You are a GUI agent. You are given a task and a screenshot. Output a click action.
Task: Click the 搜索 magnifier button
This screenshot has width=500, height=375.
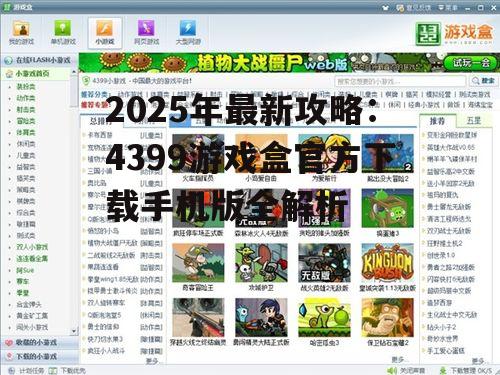pyautogui.click(x=483, y=81)
